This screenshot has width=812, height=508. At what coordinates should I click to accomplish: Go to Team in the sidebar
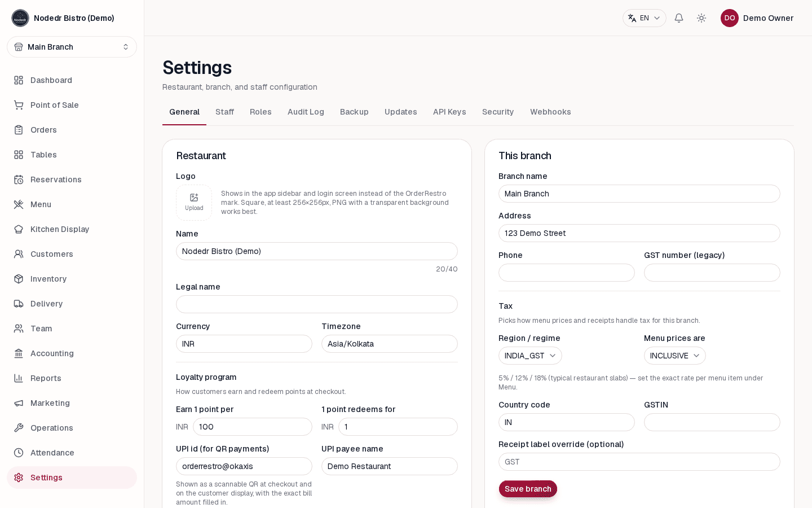pos(72,329)
